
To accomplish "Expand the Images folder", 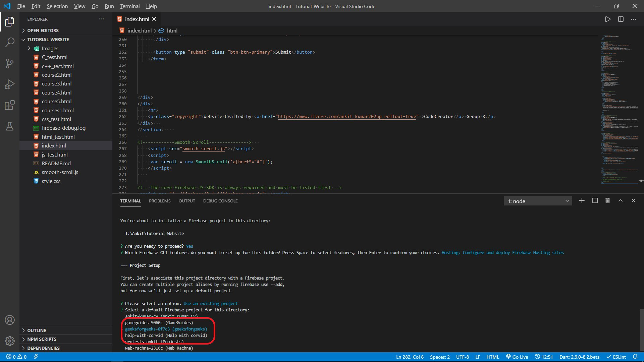I will tap(50, 49).
